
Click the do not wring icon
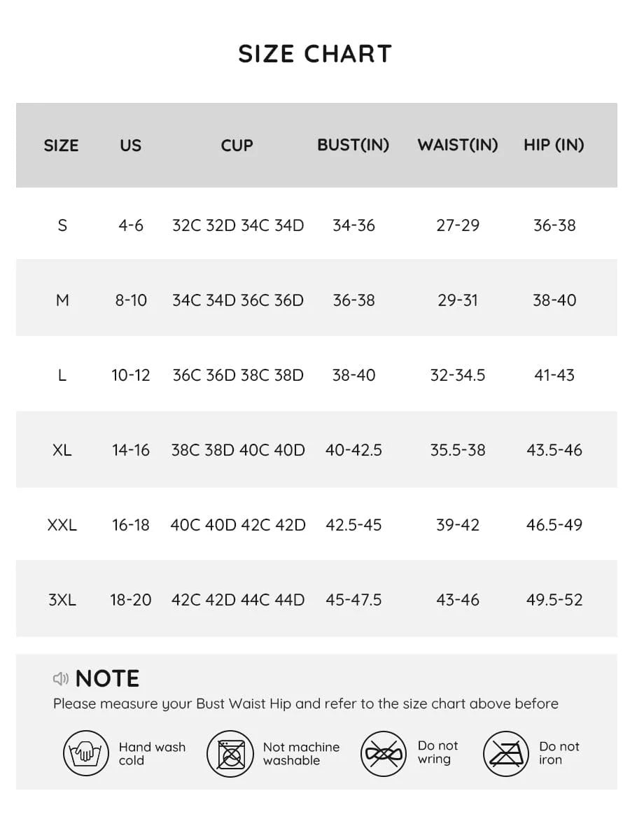pyautogui.click(x=384, y=754)
